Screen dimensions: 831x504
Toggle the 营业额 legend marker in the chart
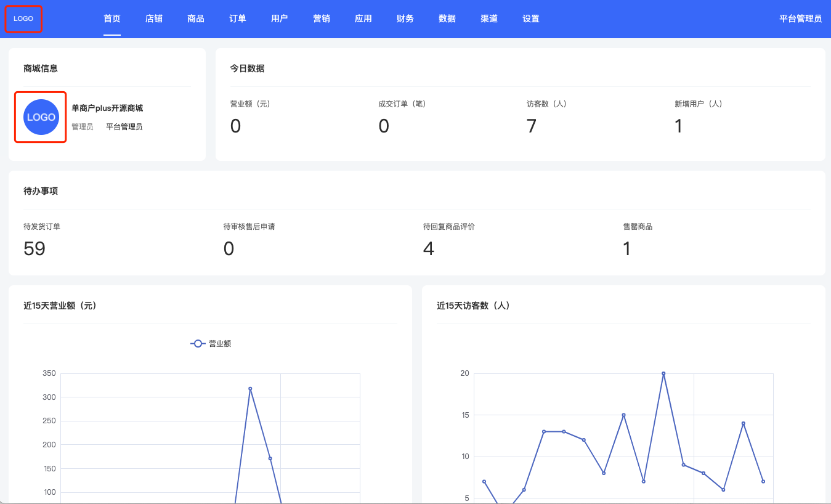198,344
